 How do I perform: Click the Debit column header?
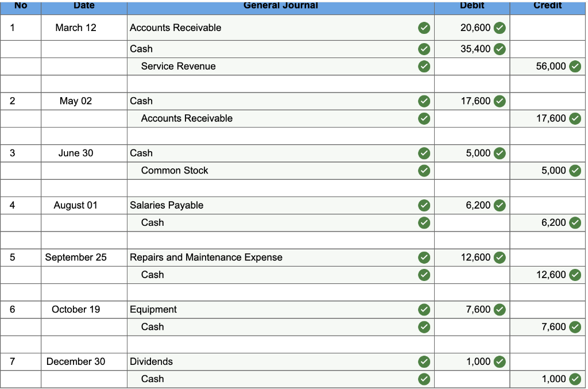(472, 6)
